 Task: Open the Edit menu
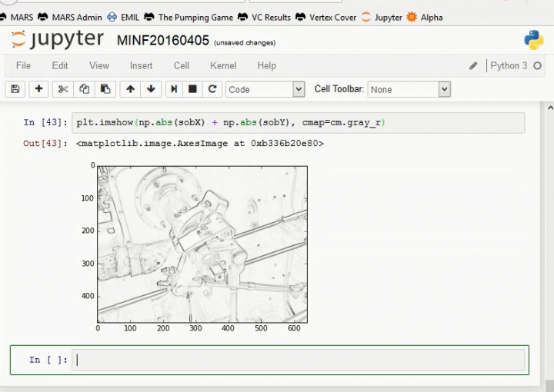60,65
